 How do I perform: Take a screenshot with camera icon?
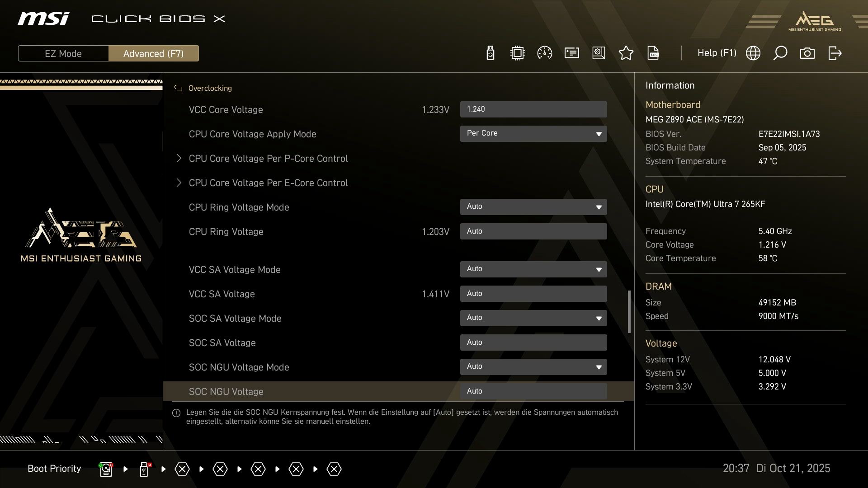click(807, 53)
